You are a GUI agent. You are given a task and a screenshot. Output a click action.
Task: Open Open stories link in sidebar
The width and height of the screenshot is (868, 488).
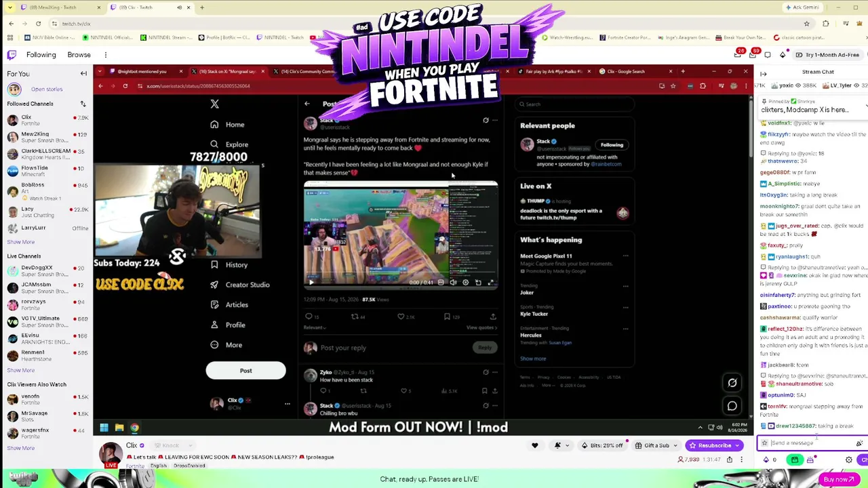[x=46, y=89]
